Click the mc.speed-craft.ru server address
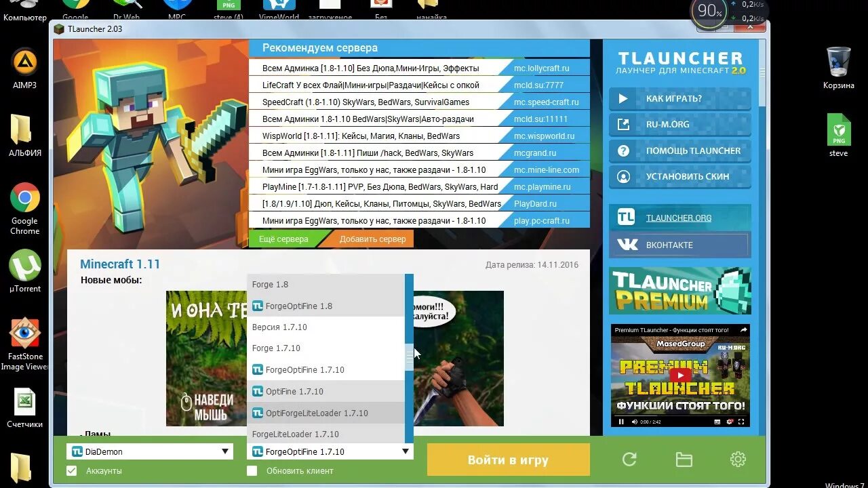Screen dimensions: 868x488 (x=546, y=102)
